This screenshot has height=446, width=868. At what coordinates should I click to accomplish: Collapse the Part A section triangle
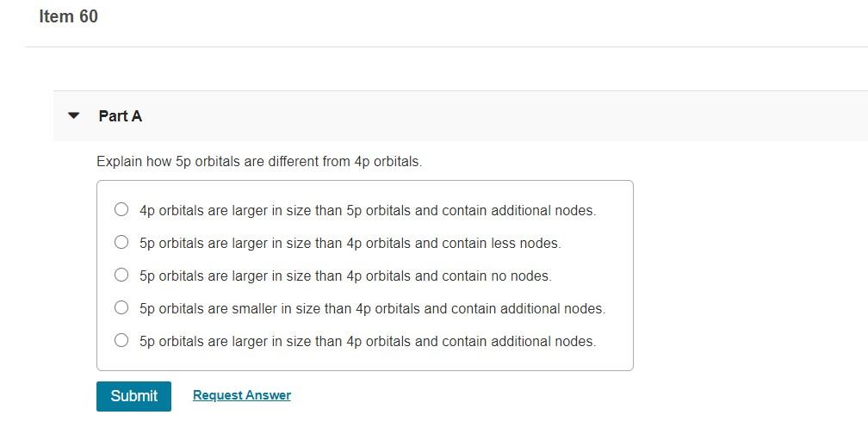[74, 115]
